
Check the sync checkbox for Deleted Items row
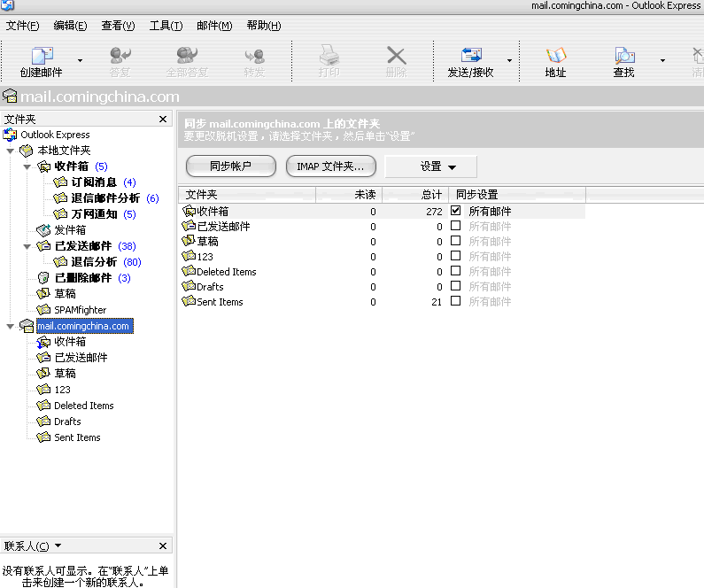[x=455, y=271]
